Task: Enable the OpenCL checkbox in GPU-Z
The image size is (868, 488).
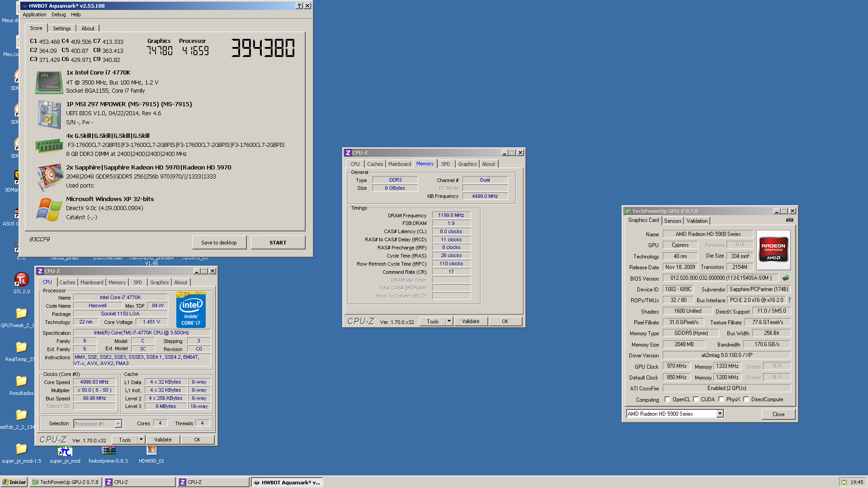Action: click(x=667, y=399)
